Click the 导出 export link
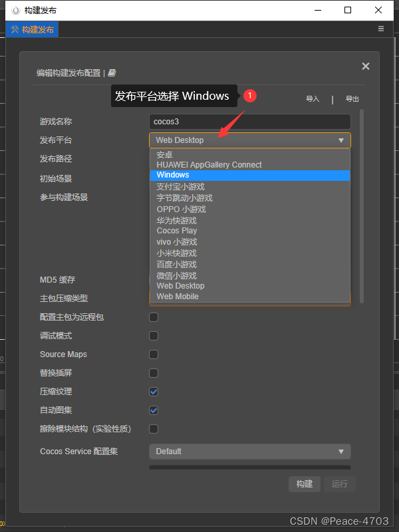The image size is (399, 532). pyautogui.click(x=352, y=98)
